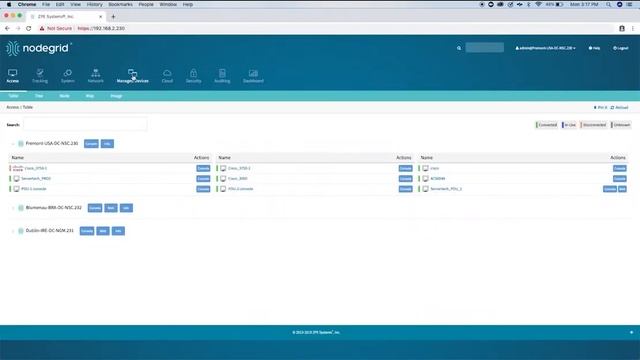The width and height of the screenshot is (640, 360).
Task: Expand the Dublin-IRE-DC-NGM.231 group
Action: click(x=13, y=231)
